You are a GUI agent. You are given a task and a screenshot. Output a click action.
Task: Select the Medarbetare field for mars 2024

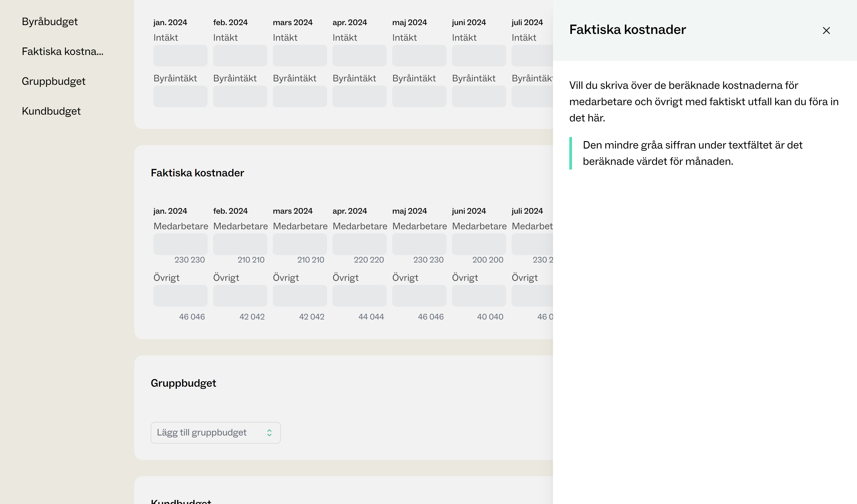pyautogui.click(x=300, y=244)
